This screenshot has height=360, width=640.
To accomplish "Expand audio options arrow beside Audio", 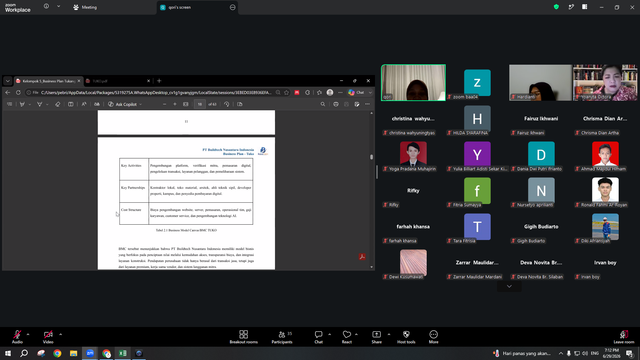I will [28, 334].
